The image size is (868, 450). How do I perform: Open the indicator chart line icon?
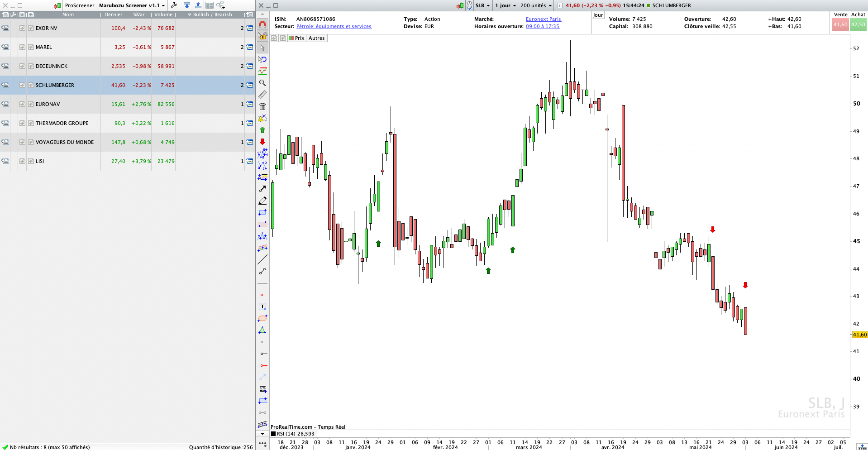pyautogui.click(x=262, y=71)
